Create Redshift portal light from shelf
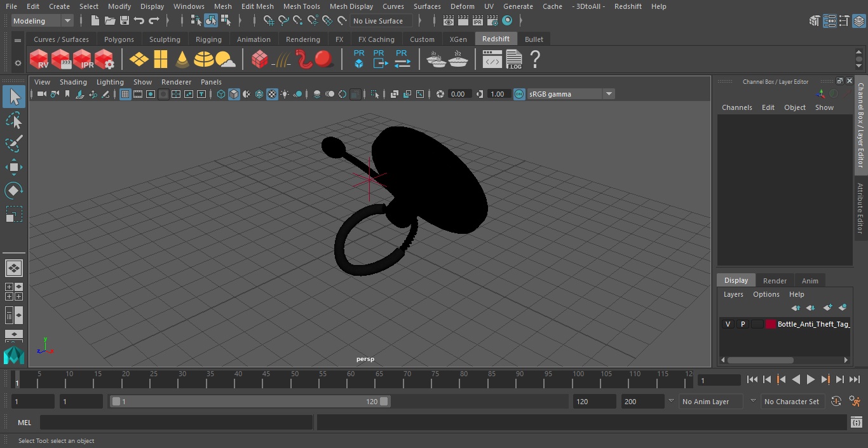Image resolution: width=868 pixels, height=448 pixels. 161,60
